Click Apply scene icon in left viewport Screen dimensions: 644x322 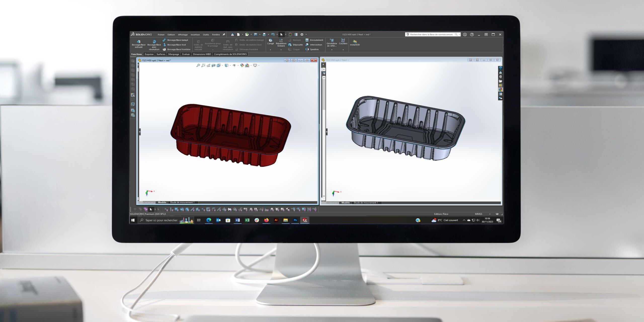tap(247, 65)
